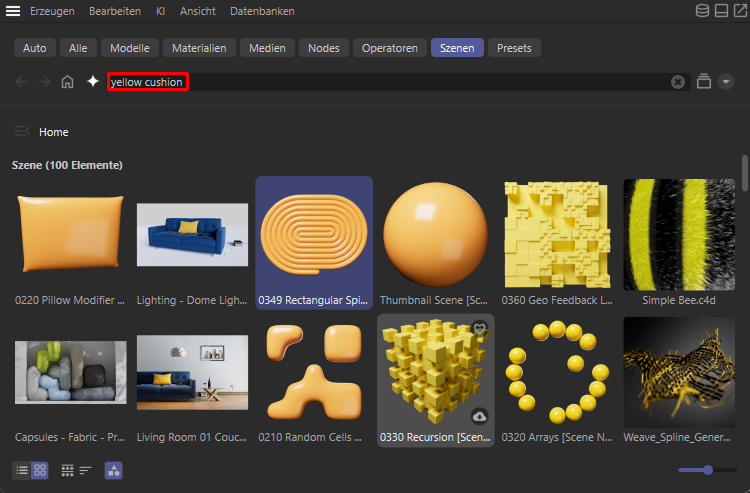
Task: Go back with the left arrow
Action: click(x=21, y=82)
